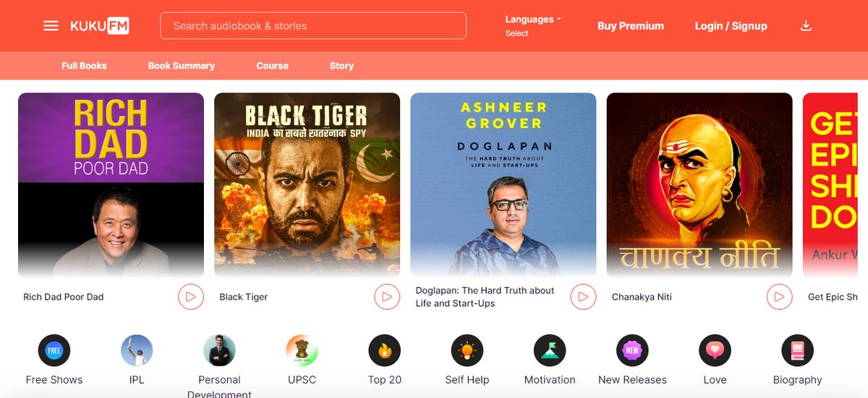Open the Biography book icon
The width and height of the screenshot is (868, 398).
click(797, 351)
